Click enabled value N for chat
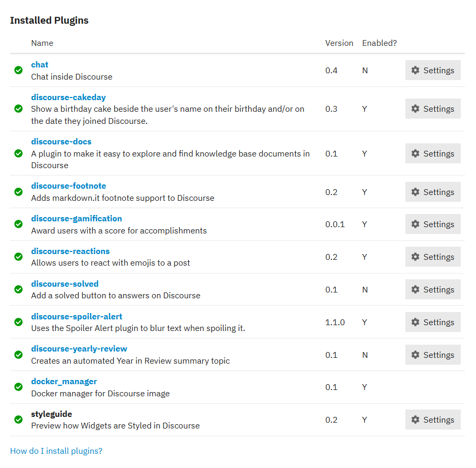 click(365, 71)
